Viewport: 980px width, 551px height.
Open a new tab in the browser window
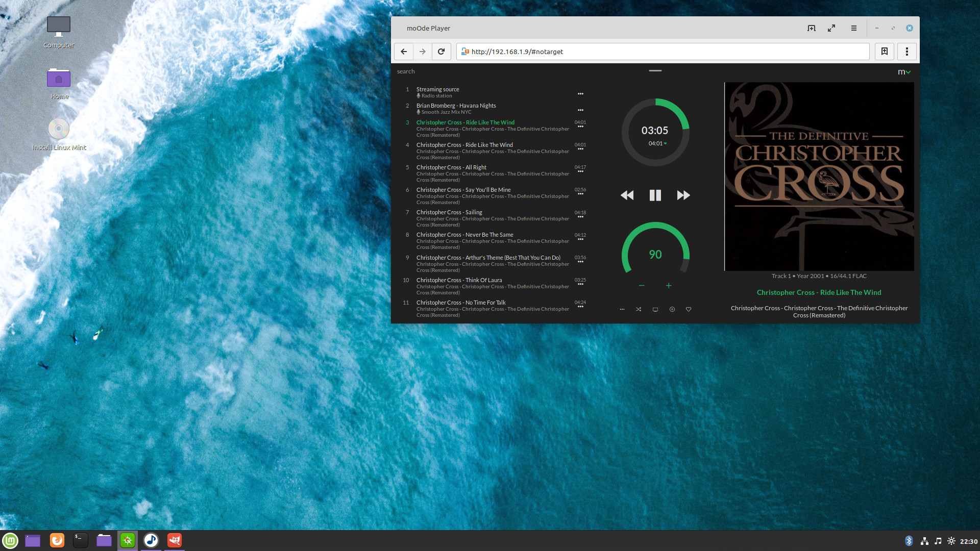click(811, 28)
